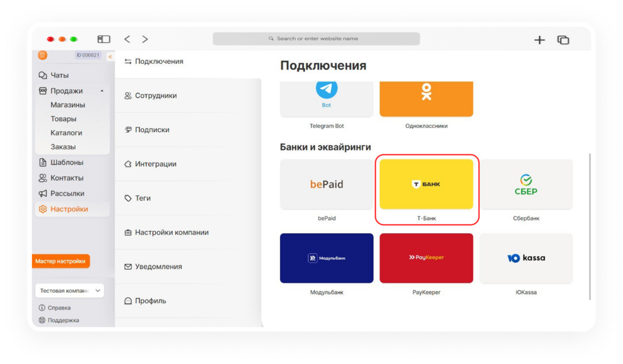Collapse sidebar with double-chevron icon
Viewport: 623px width, 364px height.
pyautogui.click(x=110, y=57)
